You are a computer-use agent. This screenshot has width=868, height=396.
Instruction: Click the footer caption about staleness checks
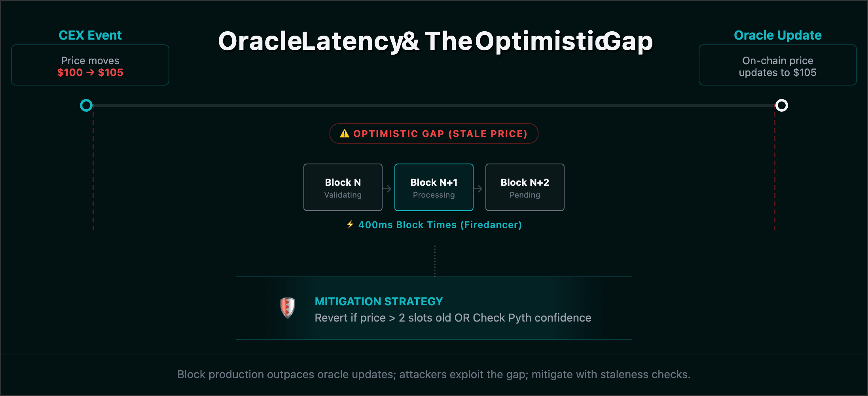(x=434, y=374)
